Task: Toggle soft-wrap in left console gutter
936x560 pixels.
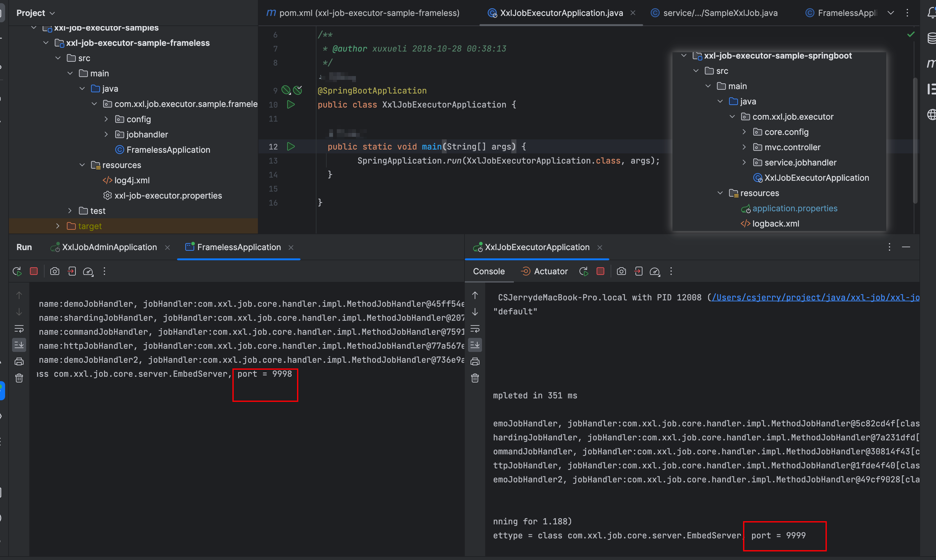Action: point(19,329)
